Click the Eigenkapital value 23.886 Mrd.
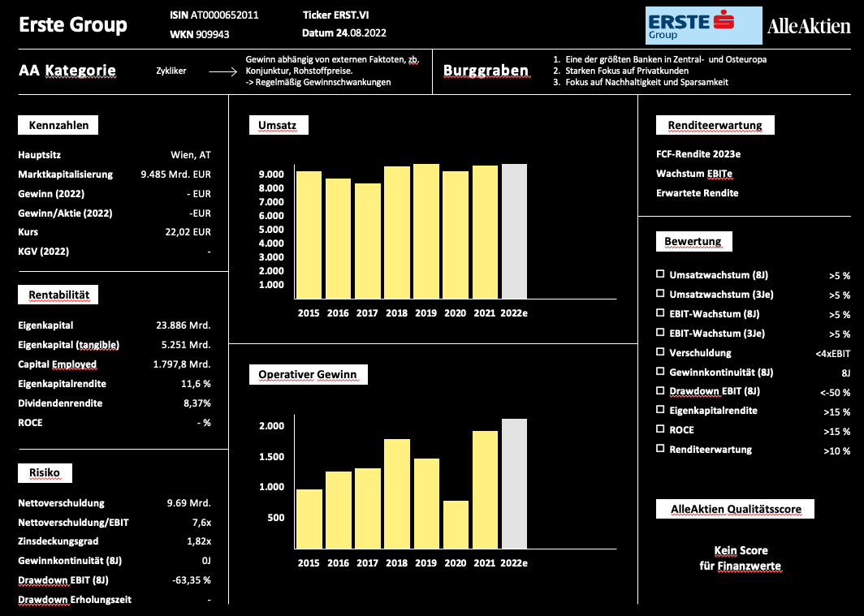Screen dimensions: 864x616 pos(184,325)
